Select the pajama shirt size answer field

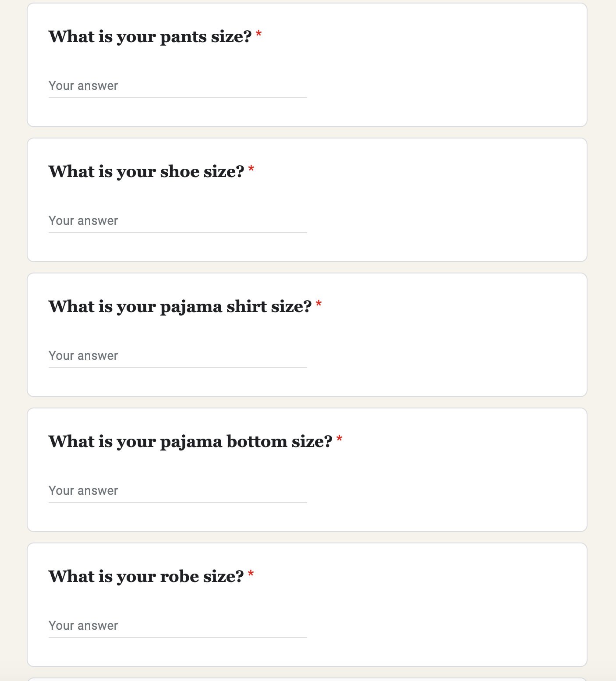pyautogui.click(x=177, y=356)
